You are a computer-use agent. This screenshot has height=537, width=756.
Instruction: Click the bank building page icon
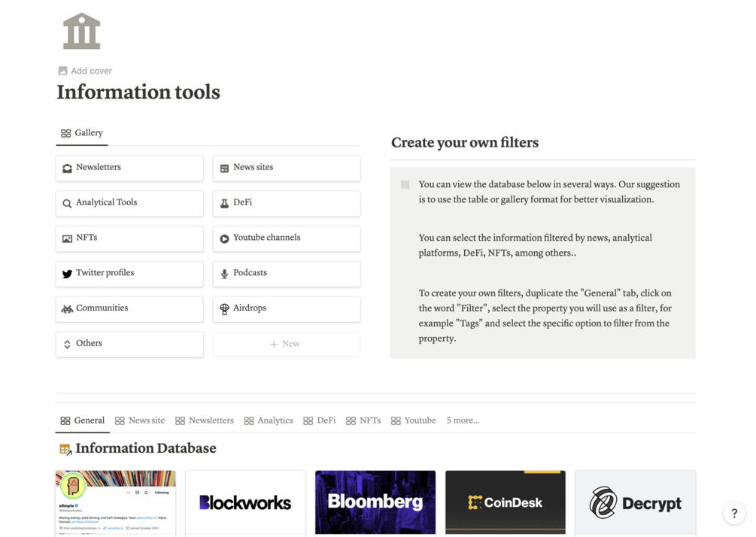click(x=82, y=31)
